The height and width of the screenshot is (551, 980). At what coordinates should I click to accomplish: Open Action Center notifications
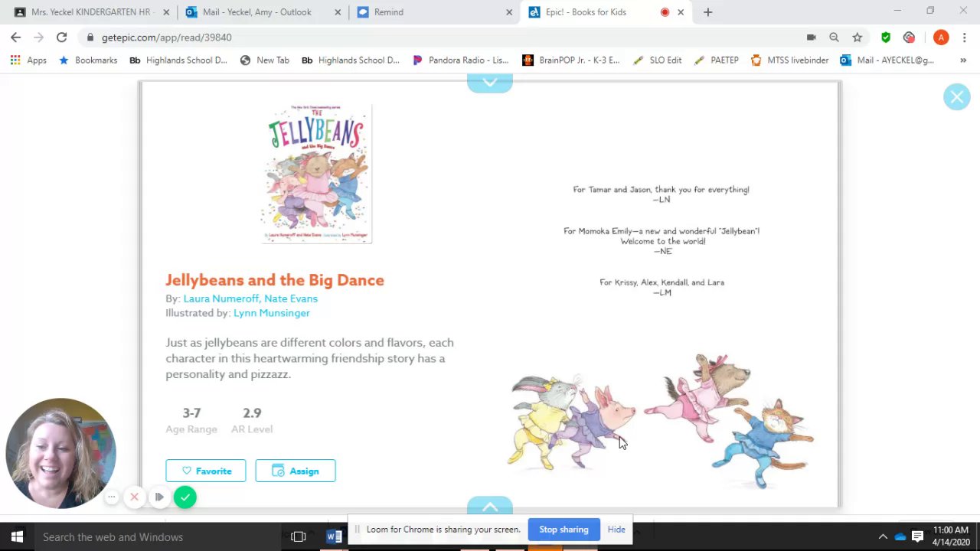[x=917, y=536]
